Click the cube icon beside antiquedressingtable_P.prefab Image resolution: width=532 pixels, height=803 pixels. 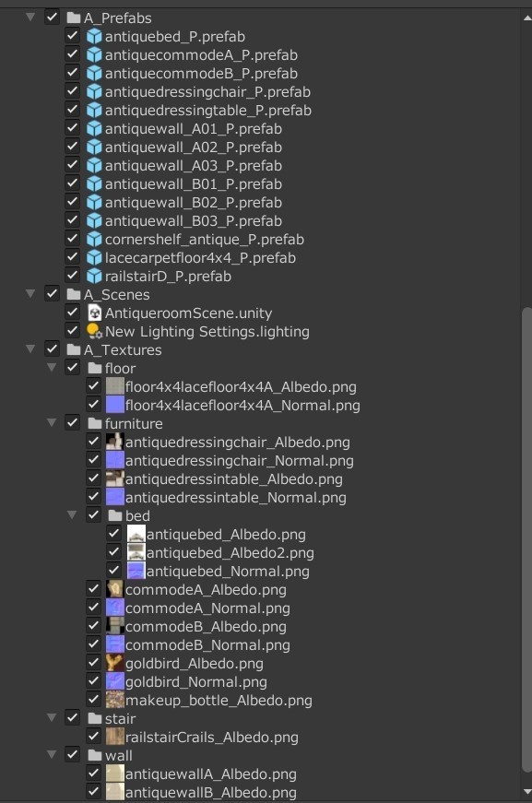[x=94, y=110]
